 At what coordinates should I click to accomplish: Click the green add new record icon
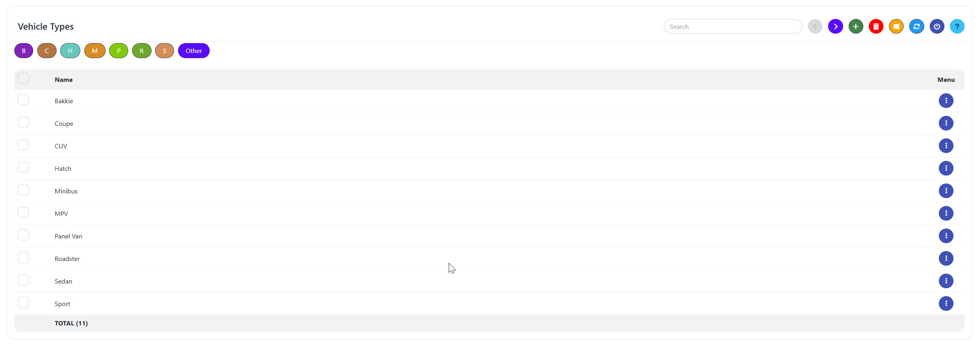pos(855,26)
